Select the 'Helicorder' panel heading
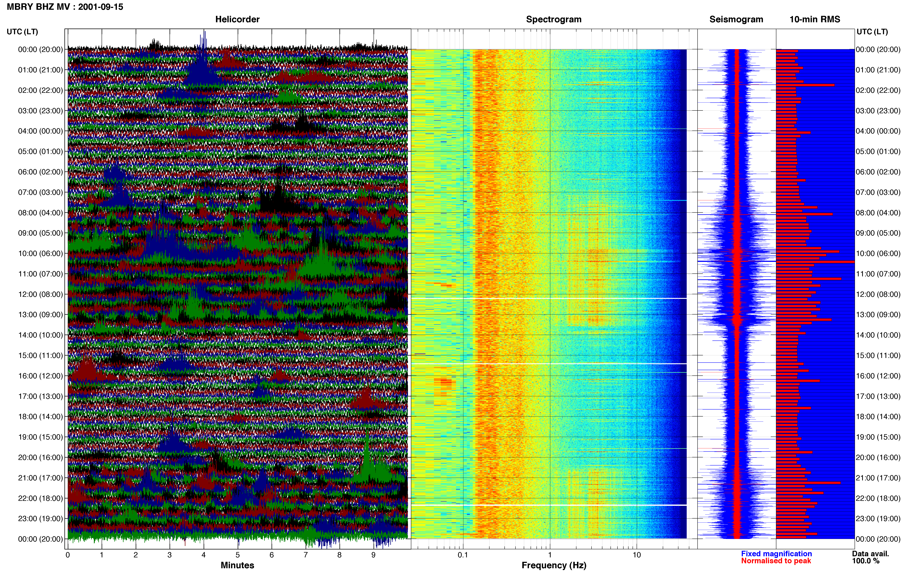Image resolution: width=924 pixels, height=578 pixels. click(237, 20)
